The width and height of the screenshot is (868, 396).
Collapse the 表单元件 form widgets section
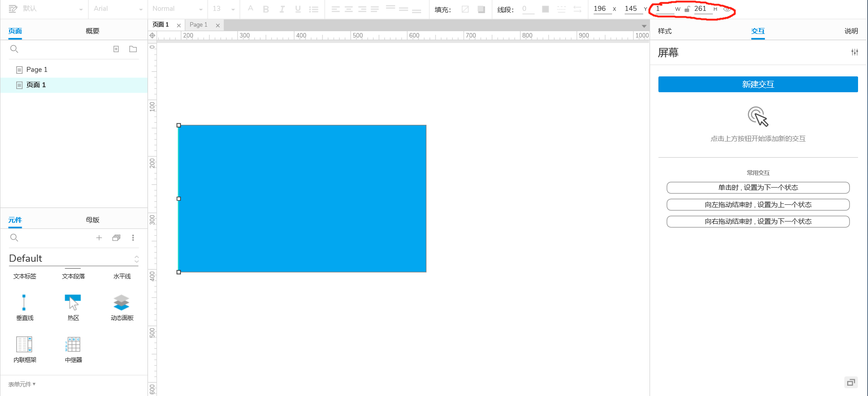(x=22, y=384)
